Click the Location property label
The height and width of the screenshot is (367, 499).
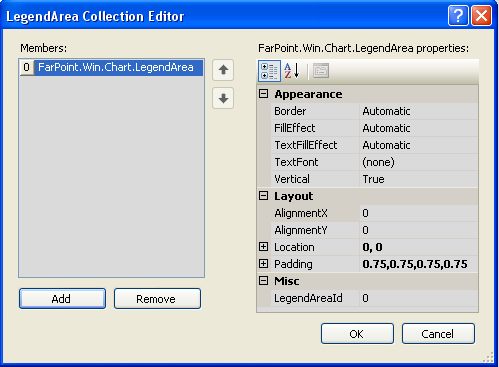[294, 247]
